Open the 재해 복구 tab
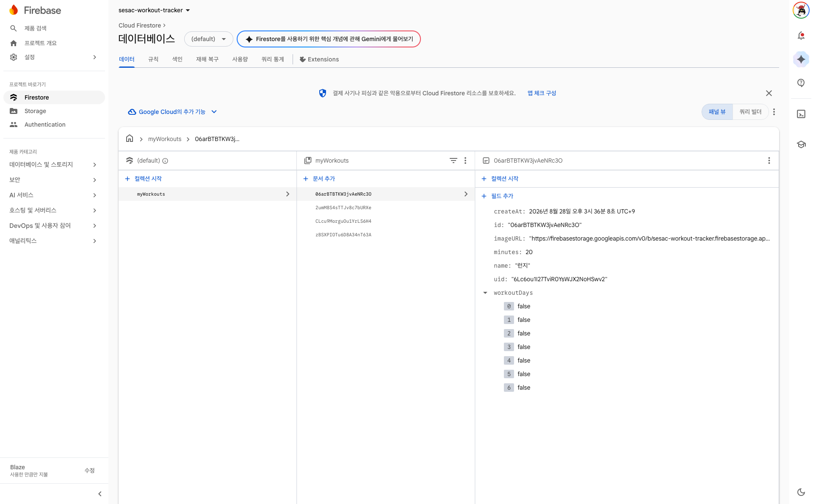The image size is (813, 504). [207, 59]
